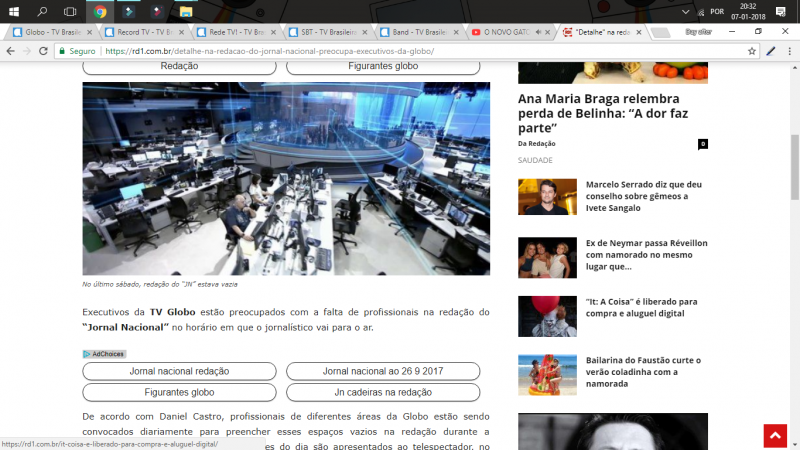Click the red back-to-top arrow button
Screen dimensions: 800x450
pos(775,436)
